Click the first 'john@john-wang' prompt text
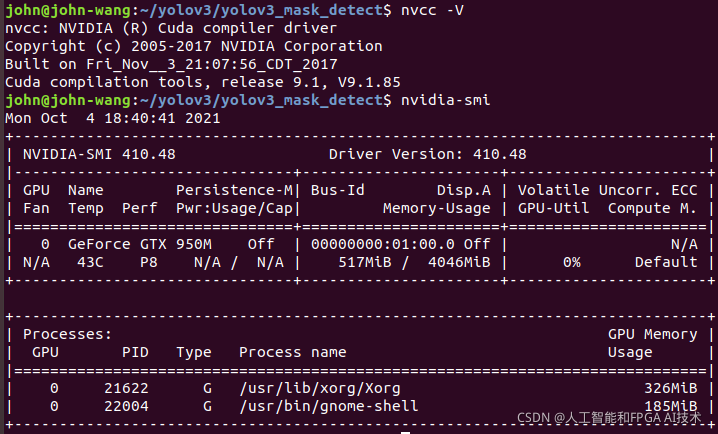The height and width of the screenshot is (434, 718). (68, 10)
